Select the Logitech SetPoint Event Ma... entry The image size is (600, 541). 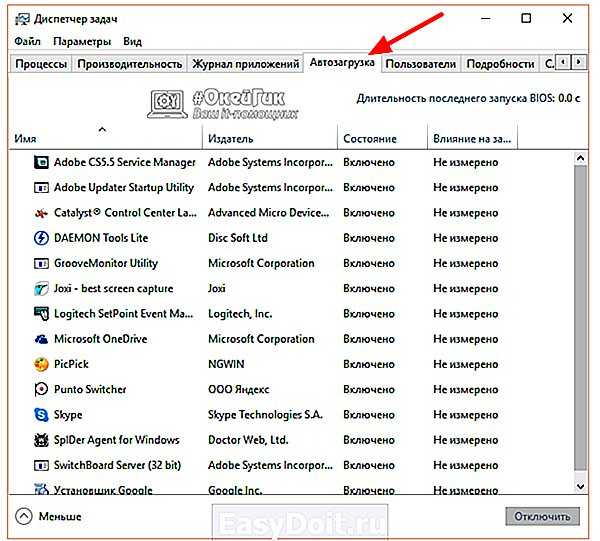pyautogui.click(x=291, y=314)
